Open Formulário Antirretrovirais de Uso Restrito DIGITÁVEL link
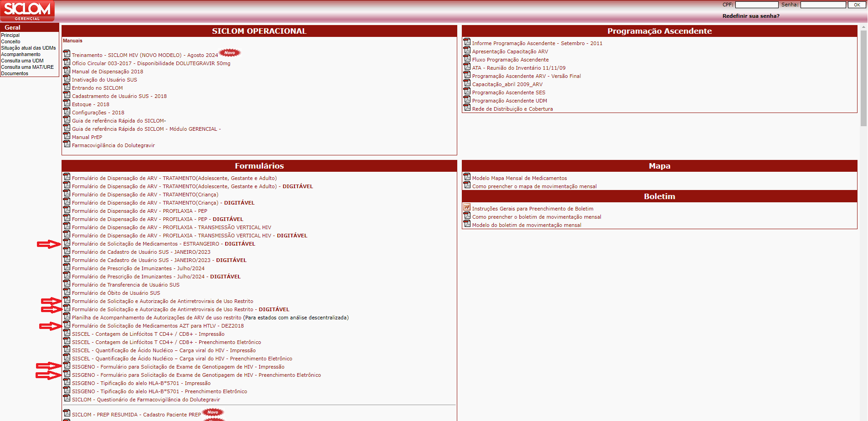Screen dimensions: 868x421 [x=181, y=309]
